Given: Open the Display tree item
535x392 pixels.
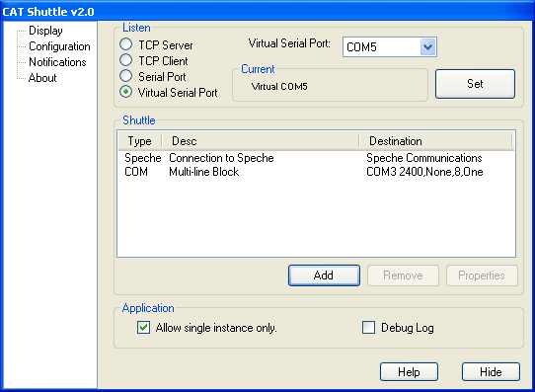Looking at the screenshot, I should [45, 31].
